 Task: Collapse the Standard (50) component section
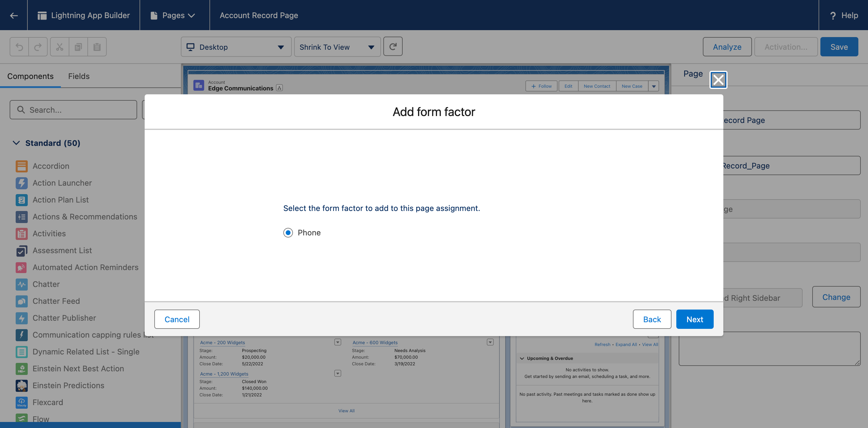[16, 143]
